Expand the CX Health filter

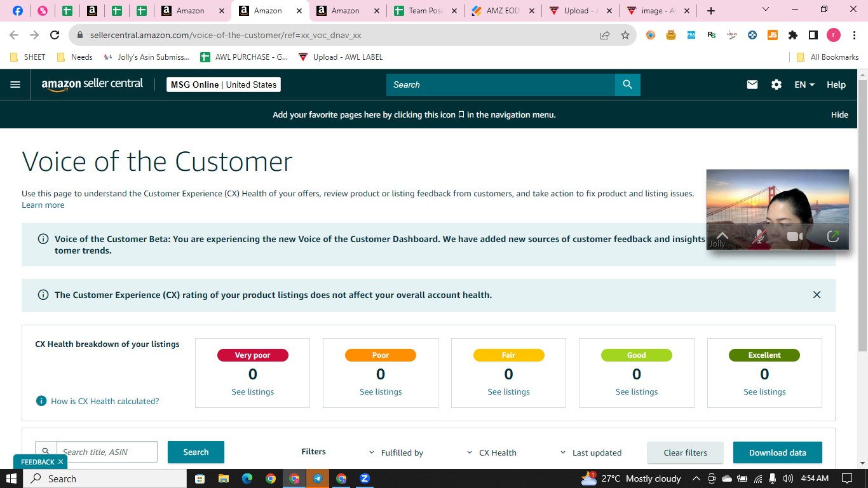click(491, 452)
